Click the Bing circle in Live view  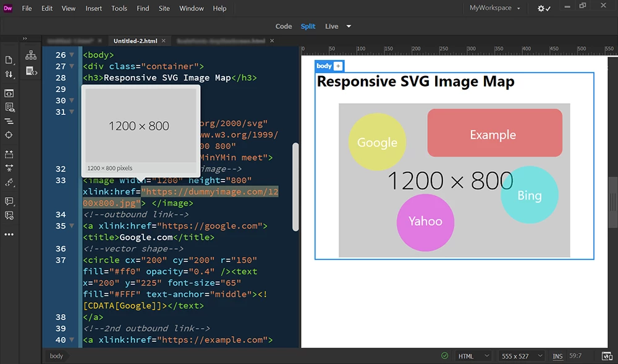click(x=530, y=195)
